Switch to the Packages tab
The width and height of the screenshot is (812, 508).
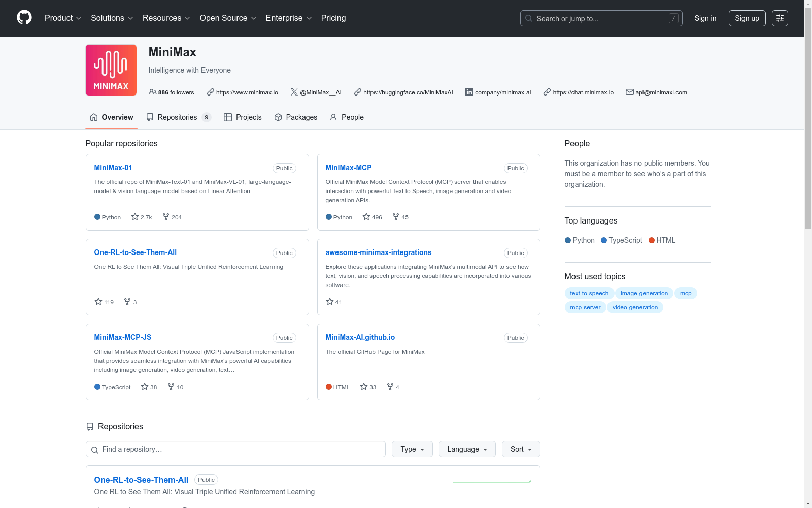295,117
